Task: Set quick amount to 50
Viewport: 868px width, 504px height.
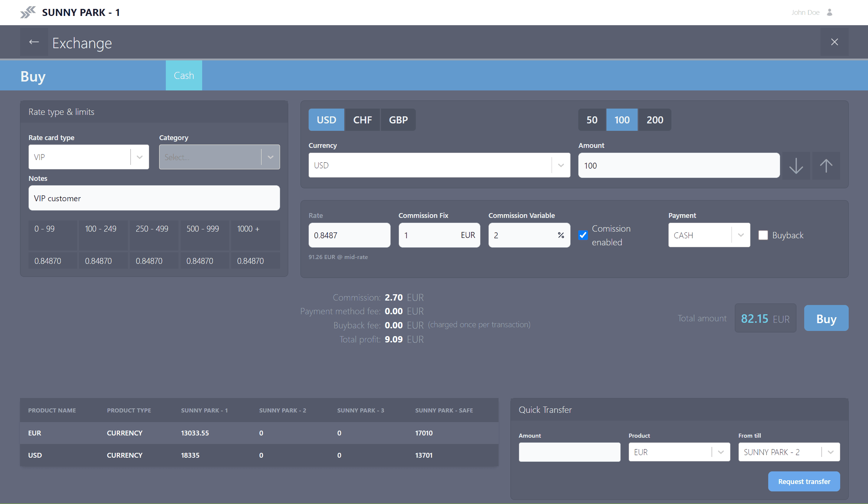Action: click(592, 120)
